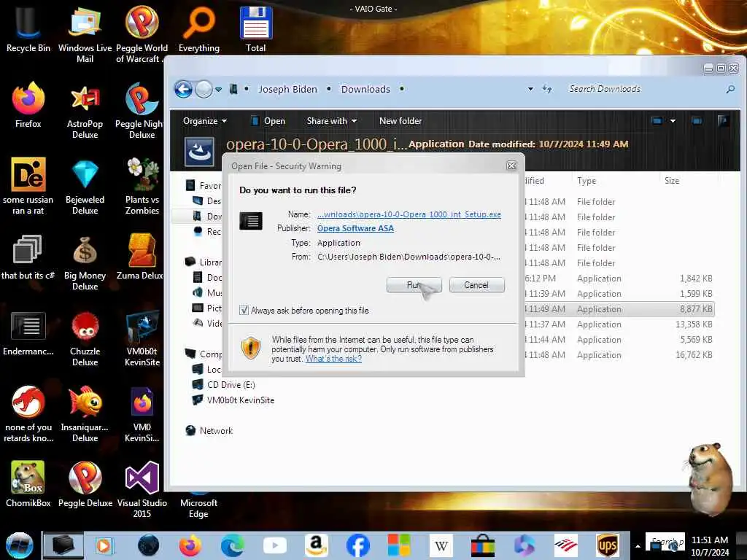Open VM0 KevinSi... Firefox shortcut icon
The width and height of the screenshot is (747, 560).
(x=142, y=413)
